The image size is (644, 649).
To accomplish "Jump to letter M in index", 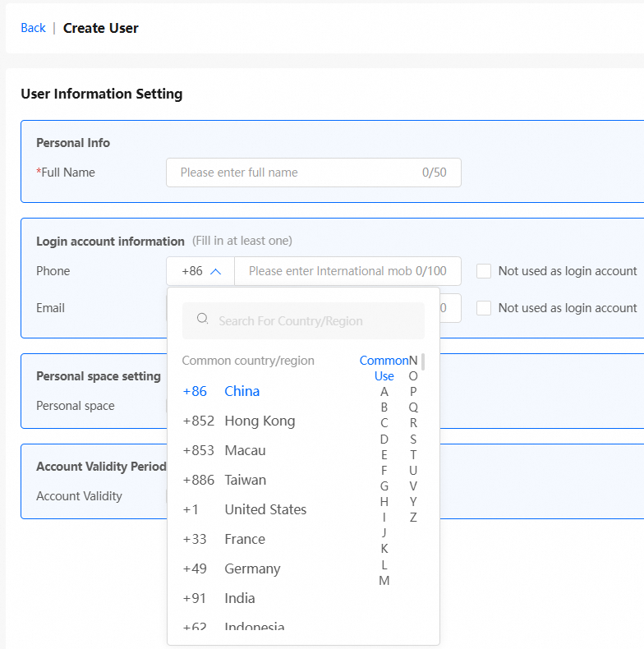I will [384, 581].
